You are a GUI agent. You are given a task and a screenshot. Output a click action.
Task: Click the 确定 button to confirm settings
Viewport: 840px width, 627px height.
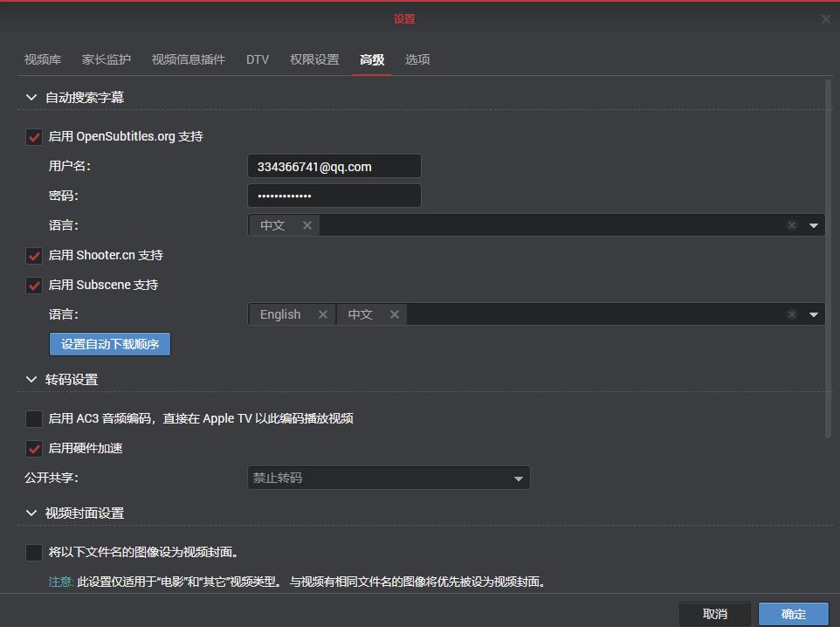tap(793, 613)
